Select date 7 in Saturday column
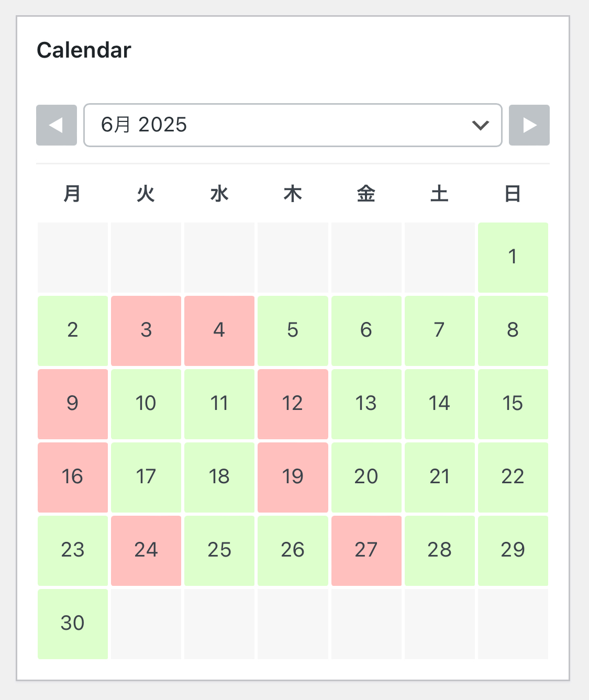The image size is (589, 700). (440, 331)
